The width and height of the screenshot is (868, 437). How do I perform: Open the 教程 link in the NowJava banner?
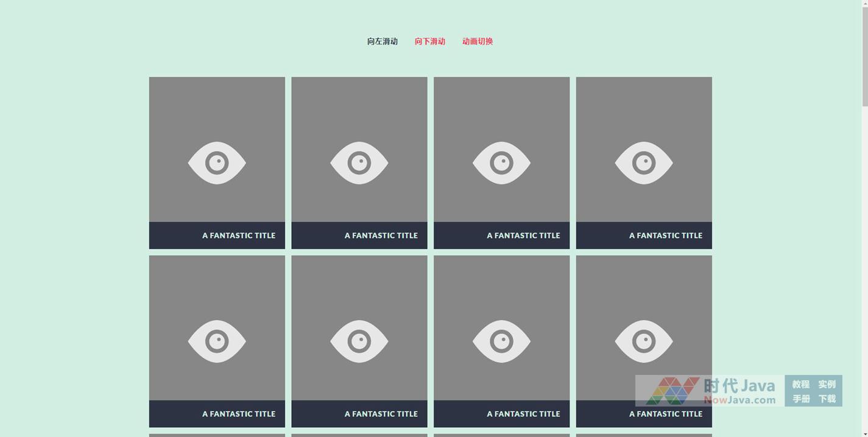[800, 384]
